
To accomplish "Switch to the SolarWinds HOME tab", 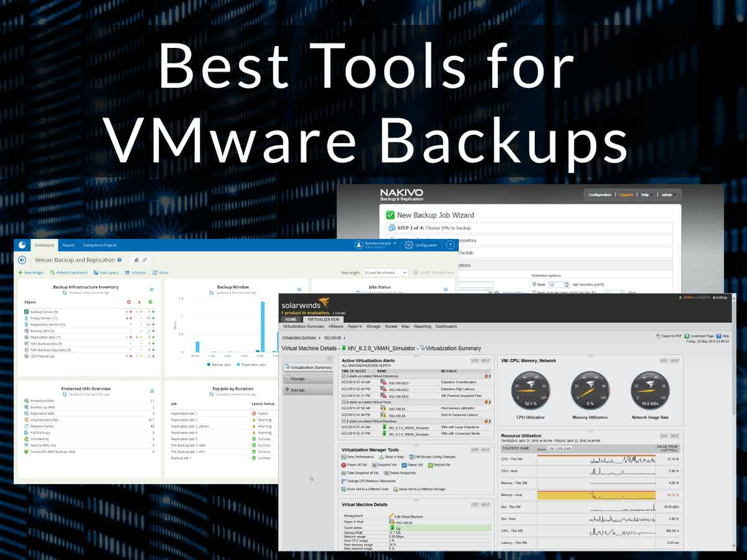I will tap(291, 319).
